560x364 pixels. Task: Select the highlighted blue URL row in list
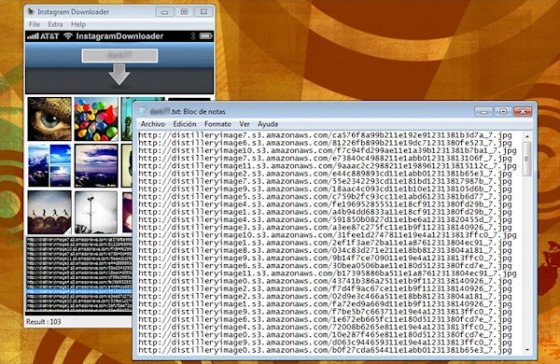click(79, 291)
